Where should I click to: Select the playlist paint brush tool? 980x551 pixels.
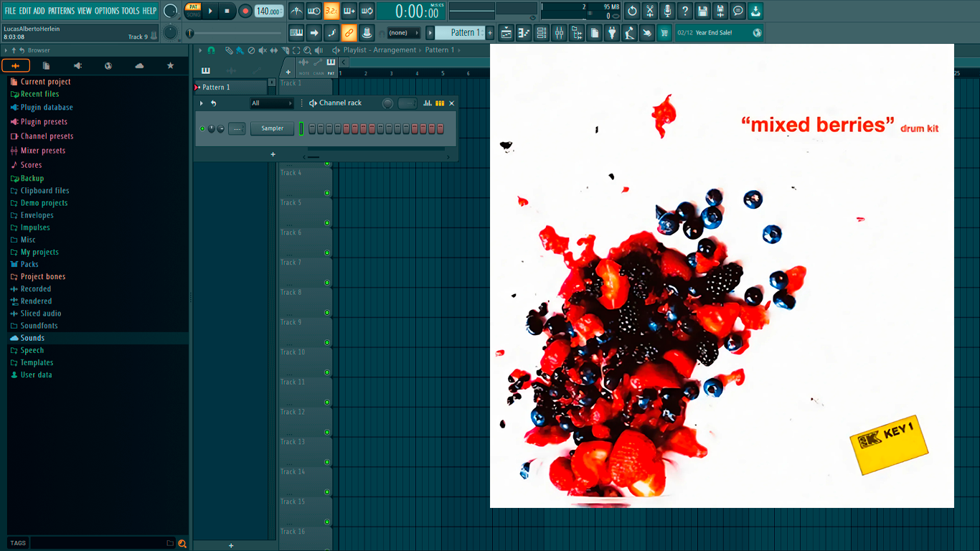(240, 50)
